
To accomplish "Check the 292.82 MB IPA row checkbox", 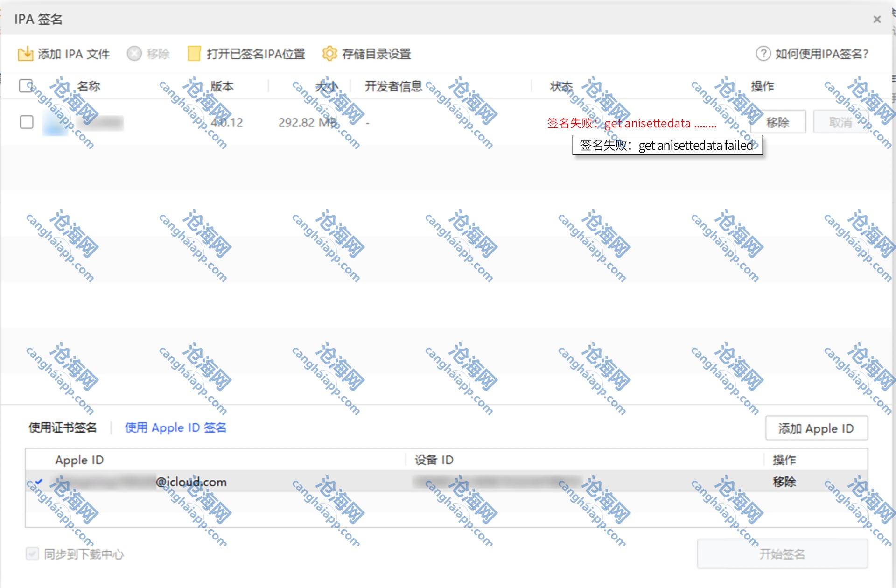I will click(x=27, y=122).
